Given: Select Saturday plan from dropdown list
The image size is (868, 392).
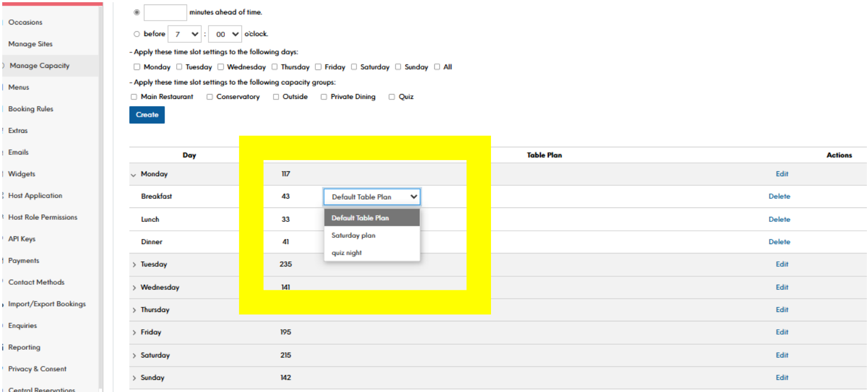Looking at the screenshot, I should tap(353, 236).
